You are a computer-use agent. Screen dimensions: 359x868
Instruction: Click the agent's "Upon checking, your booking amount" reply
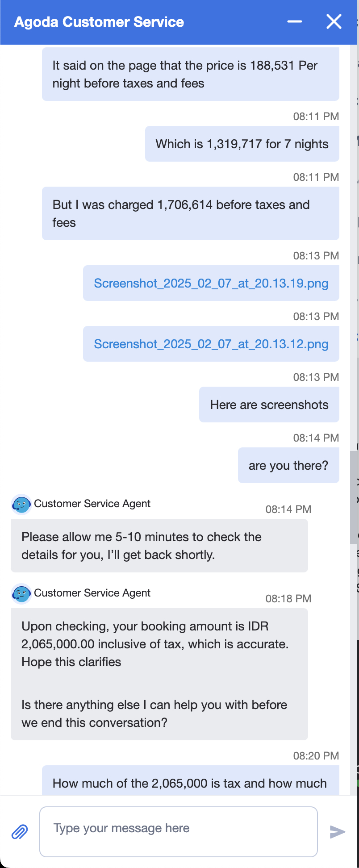tap(159, 673)
